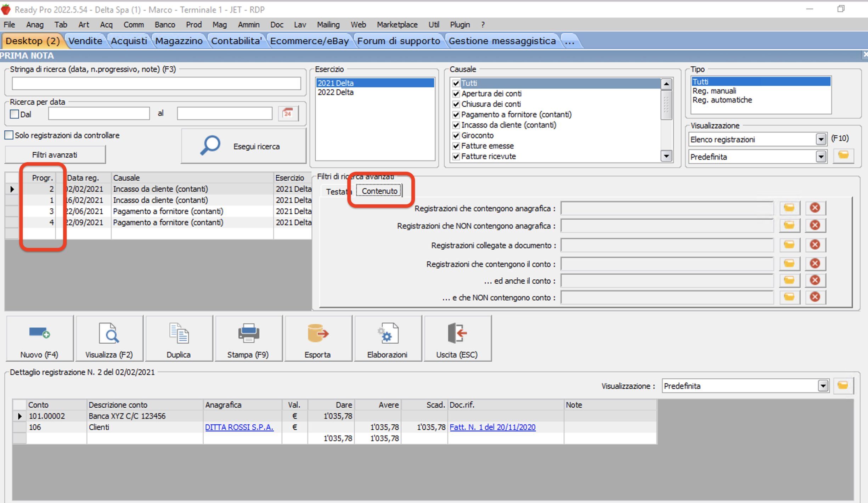
Task: Clear the 'Registrazioni collegate a documento' filter
Action: 815,245
